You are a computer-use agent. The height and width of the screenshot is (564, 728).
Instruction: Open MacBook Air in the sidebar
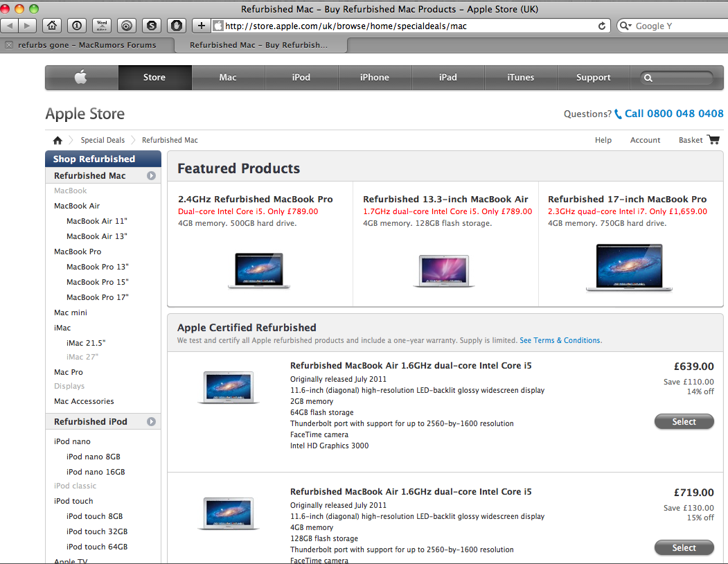[77, 206]
